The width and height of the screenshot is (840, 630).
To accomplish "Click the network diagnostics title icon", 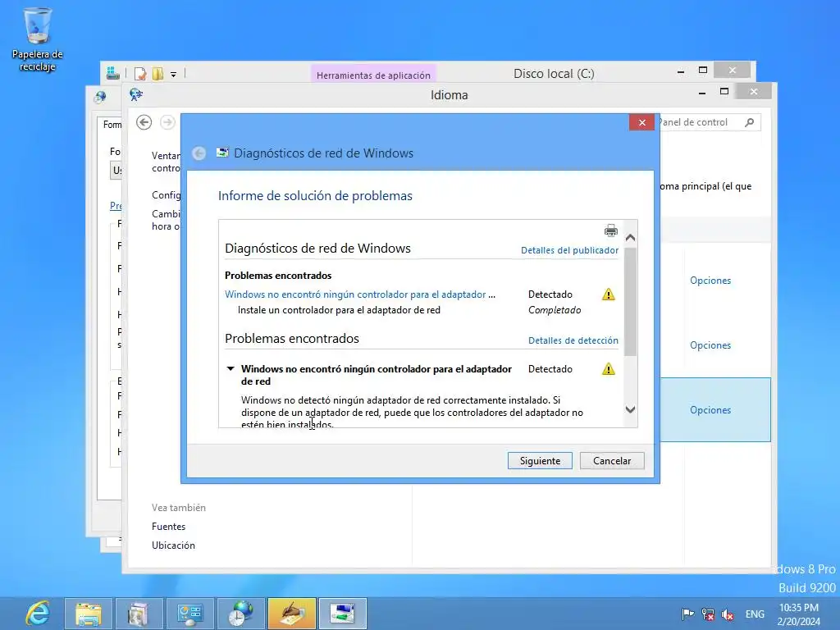I will point(222,153).
